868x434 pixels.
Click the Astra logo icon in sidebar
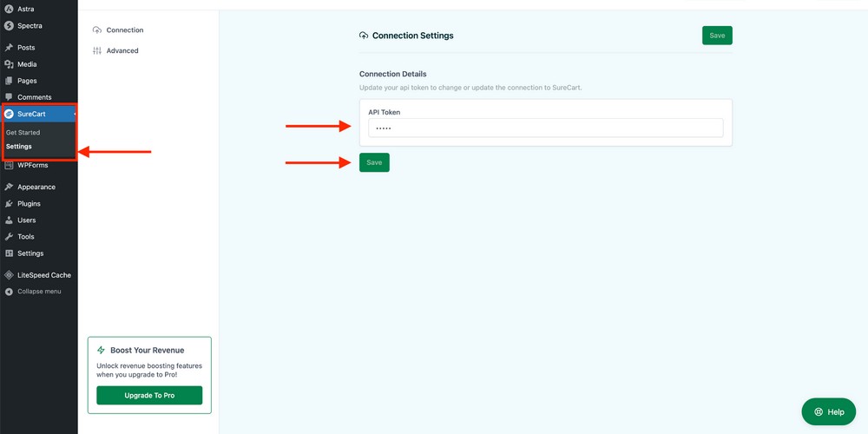tap(9, 9)
